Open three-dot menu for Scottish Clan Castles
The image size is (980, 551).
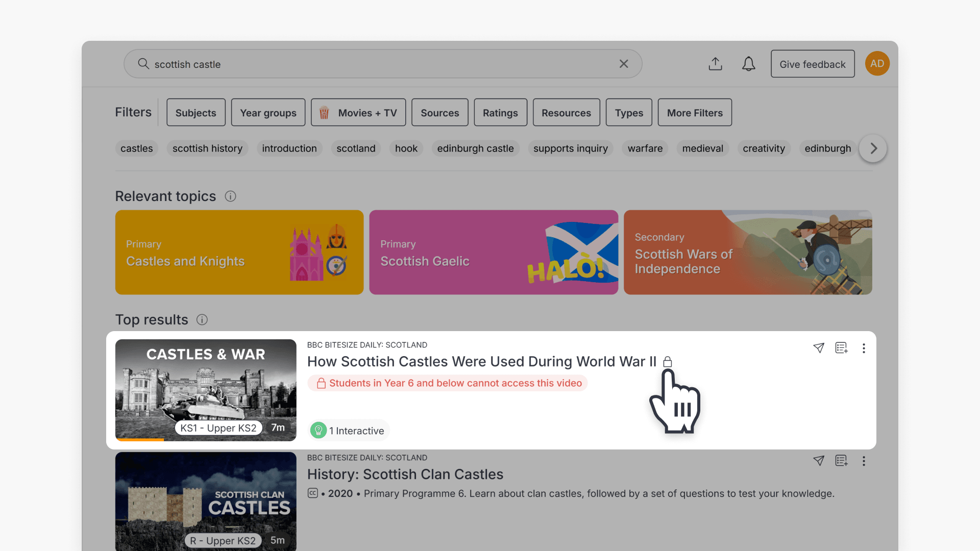[864, 461]
